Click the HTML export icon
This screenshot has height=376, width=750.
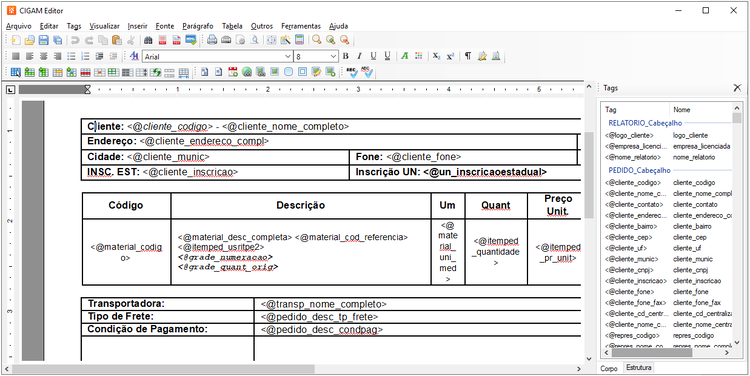click(191, 40)
